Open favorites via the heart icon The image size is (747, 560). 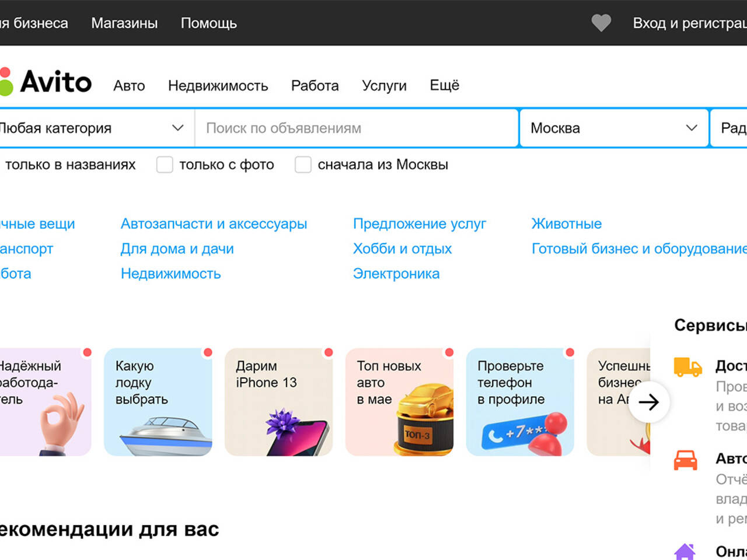point(601,23)
